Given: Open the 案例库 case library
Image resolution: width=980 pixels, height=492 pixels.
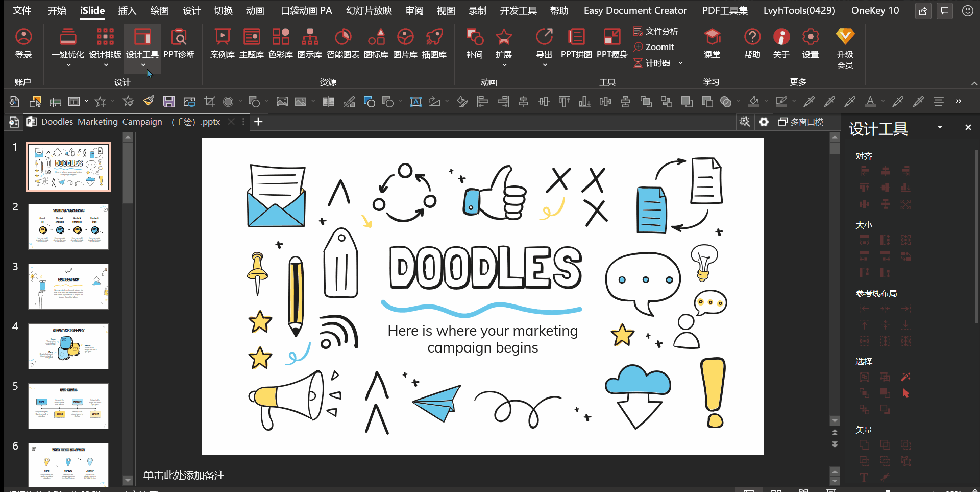Looking at the screenshot, I should pyautogui.click(x=222, y=43).
